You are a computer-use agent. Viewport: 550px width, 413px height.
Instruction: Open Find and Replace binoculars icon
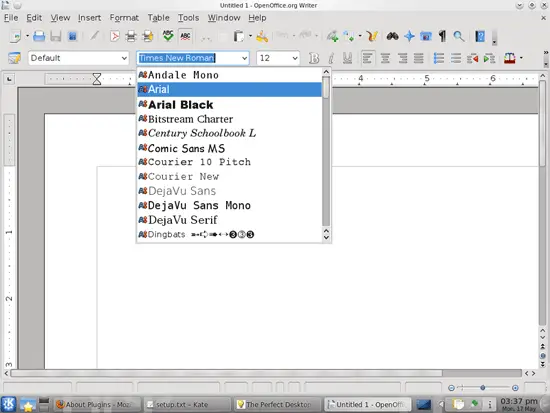tap(392, 36)
